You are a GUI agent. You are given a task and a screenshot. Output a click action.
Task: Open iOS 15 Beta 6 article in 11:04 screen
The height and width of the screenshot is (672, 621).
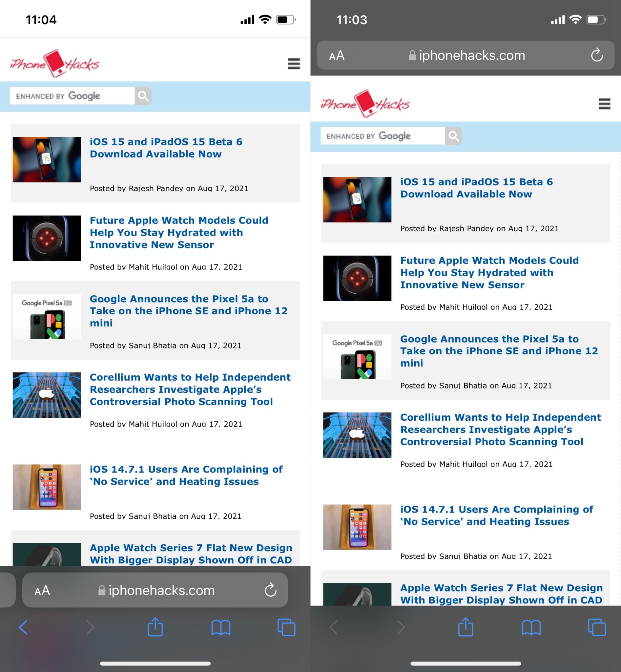pyautogui.click(x=166, y=148)
